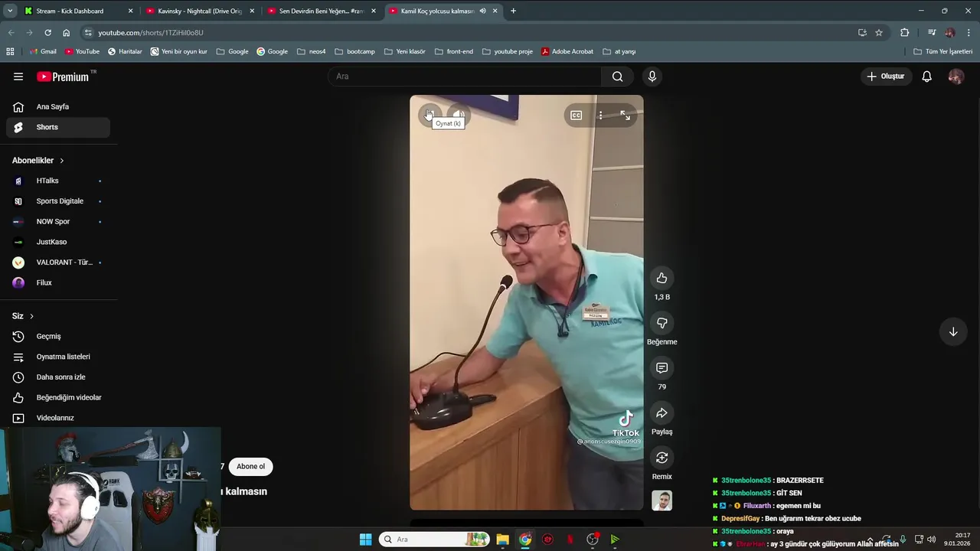Go to browser home page
The height and width of the screenshot is (551, 980).
(x=66, y=32)
